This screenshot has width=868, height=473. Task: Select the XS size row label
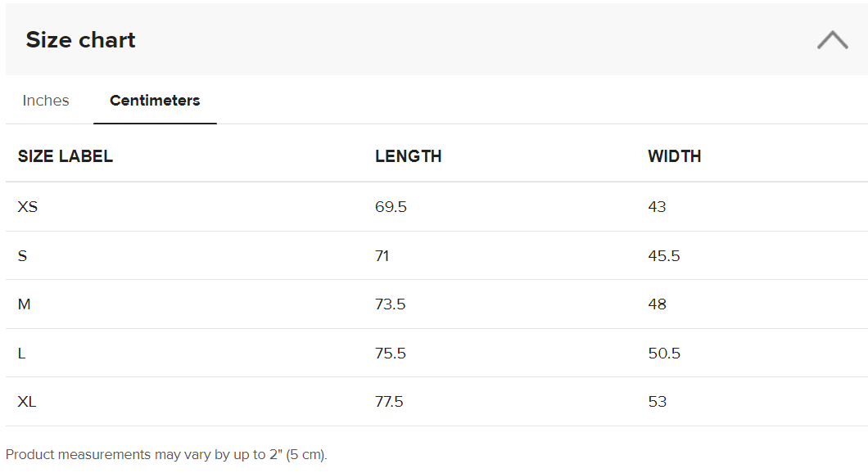point(28,207)
